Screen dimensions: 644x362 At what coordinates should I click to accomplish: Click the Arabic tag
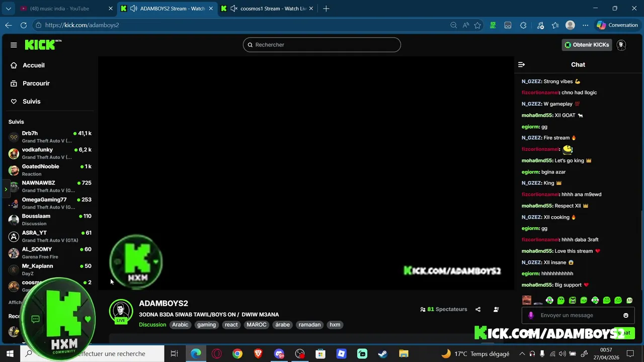[x=180, y=325]
